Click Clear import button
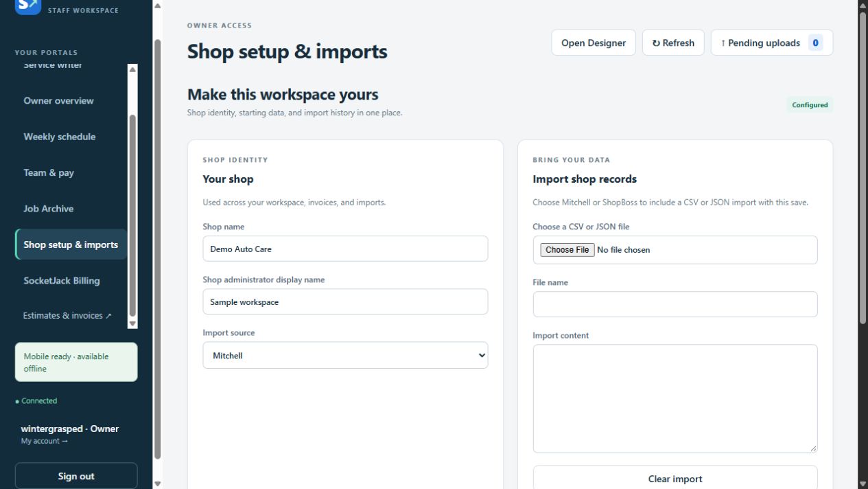The width and height of the screenshot is (868, 489). 675,479
